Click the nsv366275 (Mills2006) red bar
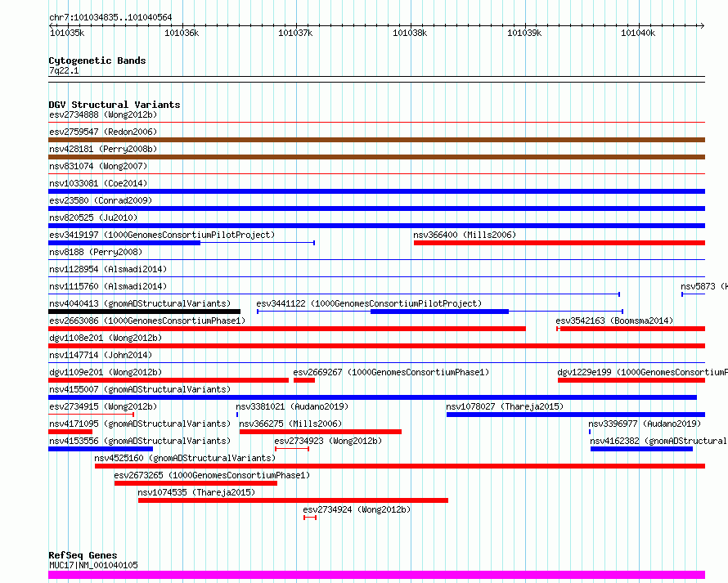The width and height of the screenshot is (728, 583). [321, 432]
